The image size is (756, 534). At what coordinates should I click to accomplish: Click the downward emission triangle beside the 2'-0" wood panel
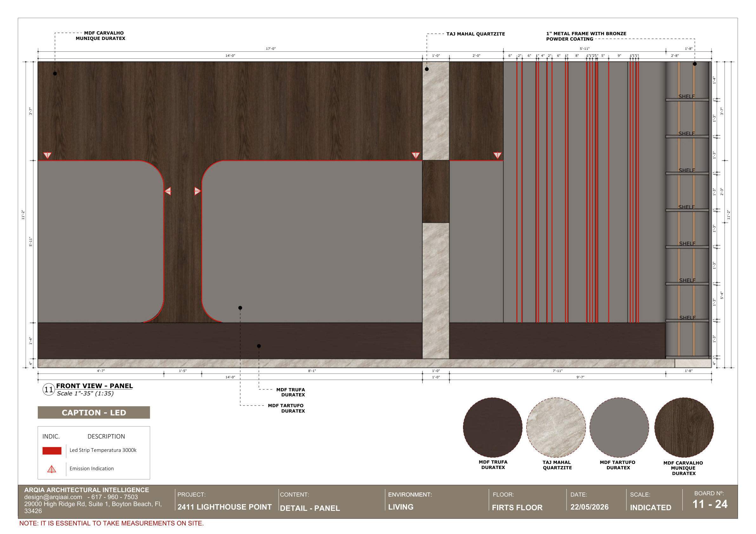[497, 155]
